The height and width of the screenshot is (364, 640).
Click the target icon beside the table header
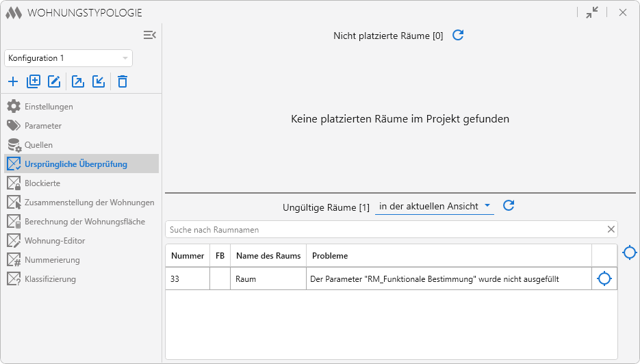pyautogui.click(x=629, y=253)
